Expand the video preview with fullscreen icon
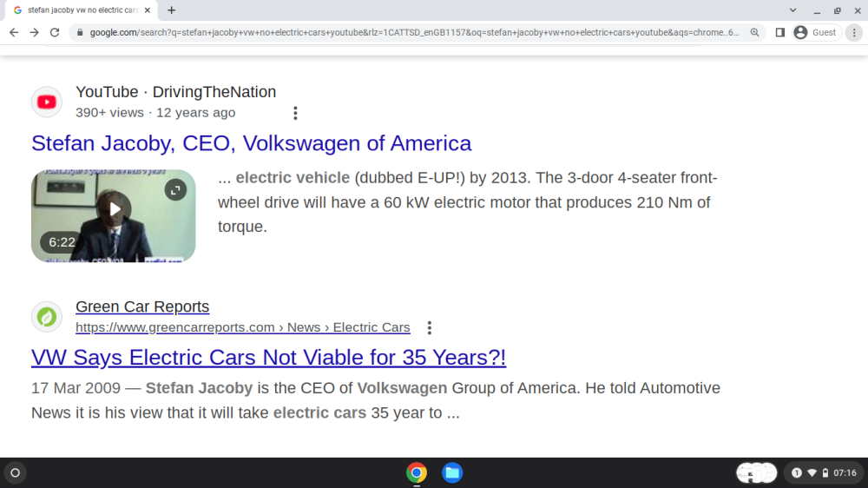This screenshot has width=868, height=488. [x=175, y=190]
